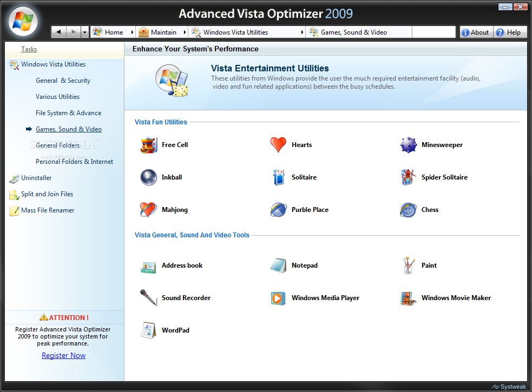
Task: Open the About button
Action: [x=476, y=32]
